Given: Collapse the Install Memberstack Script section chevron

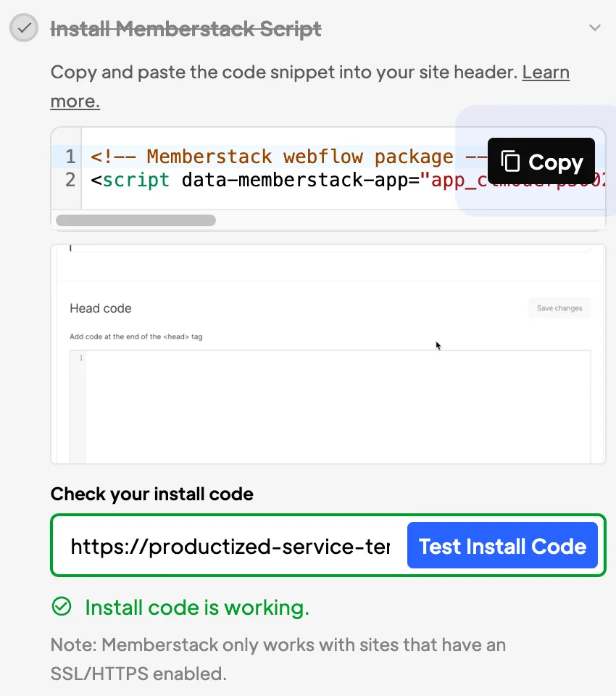Looking at the screenshot, I should tap(595, 28).
